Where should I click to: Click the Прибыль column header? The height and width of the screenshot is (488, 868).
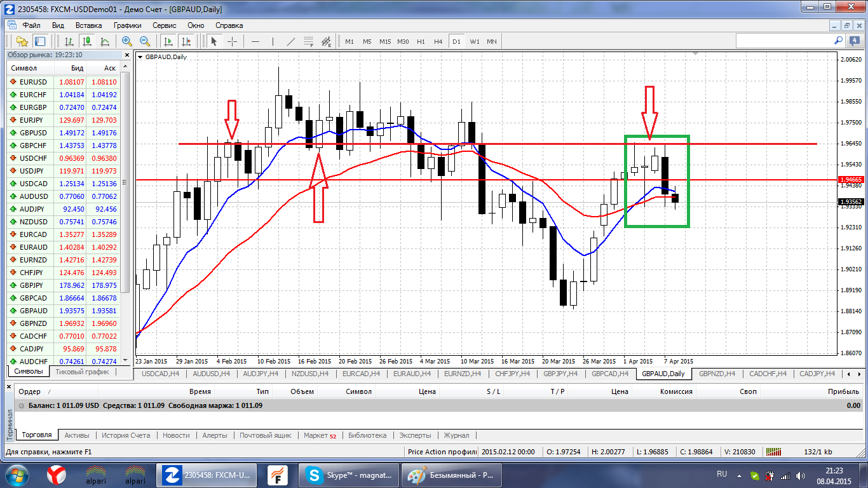pos(844,391)
